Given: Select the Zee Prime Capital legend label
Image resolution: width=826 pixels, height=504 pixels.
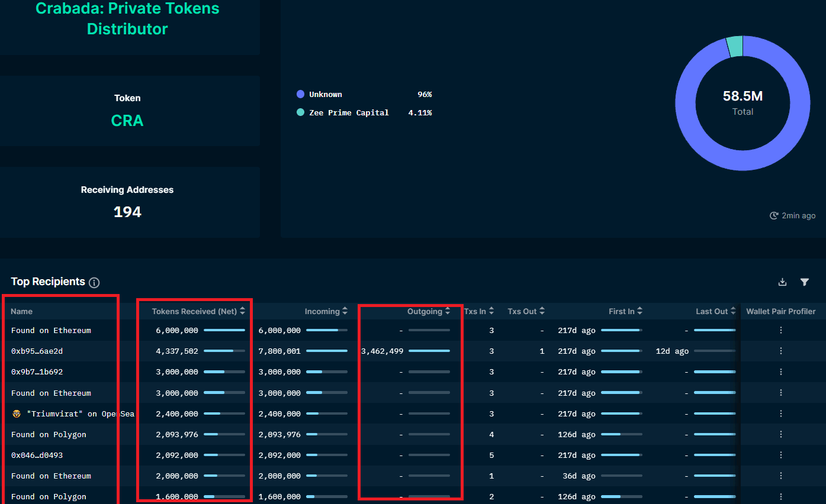Looking at the screenshot, I should click(349, 112).
